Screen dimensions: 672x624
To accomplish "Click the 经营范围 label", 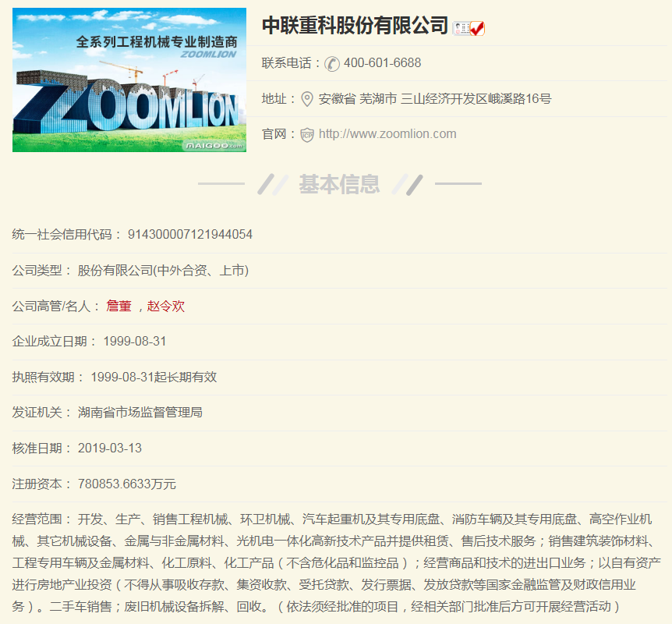I will (x=41, y=519).
